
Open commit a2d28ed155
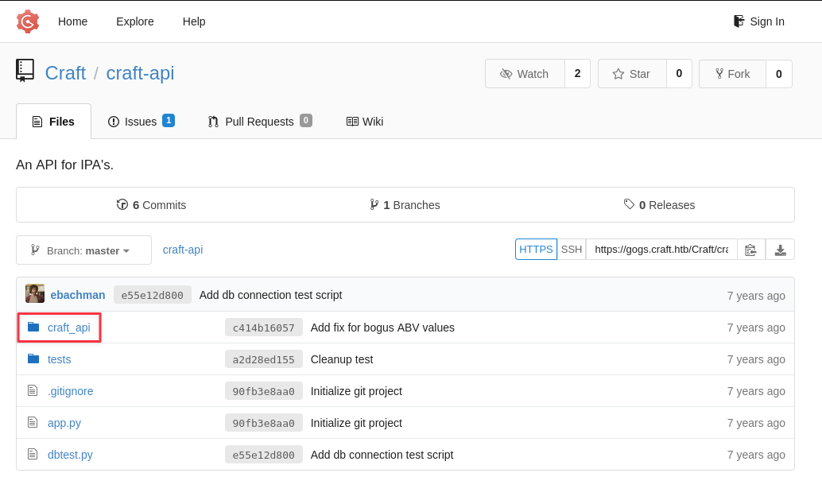tap(264, 360)
